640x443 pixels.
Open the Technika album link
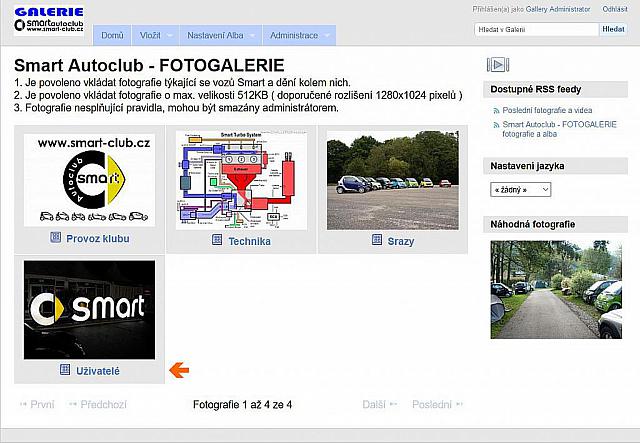point(249,241)
